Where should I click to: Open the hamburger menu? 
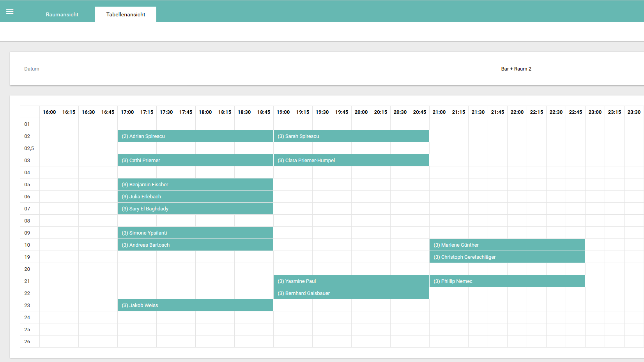10,12
